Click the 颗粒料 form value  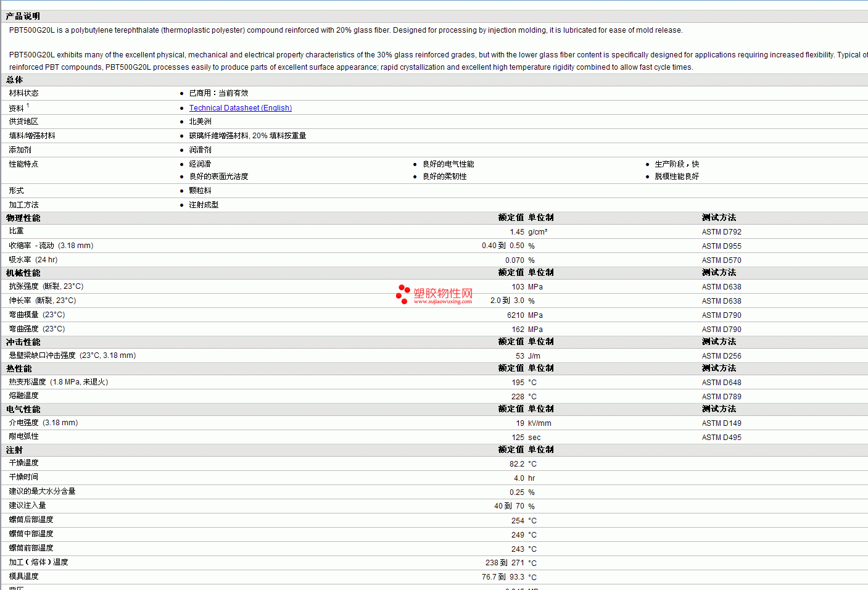(x=200, y=191)
